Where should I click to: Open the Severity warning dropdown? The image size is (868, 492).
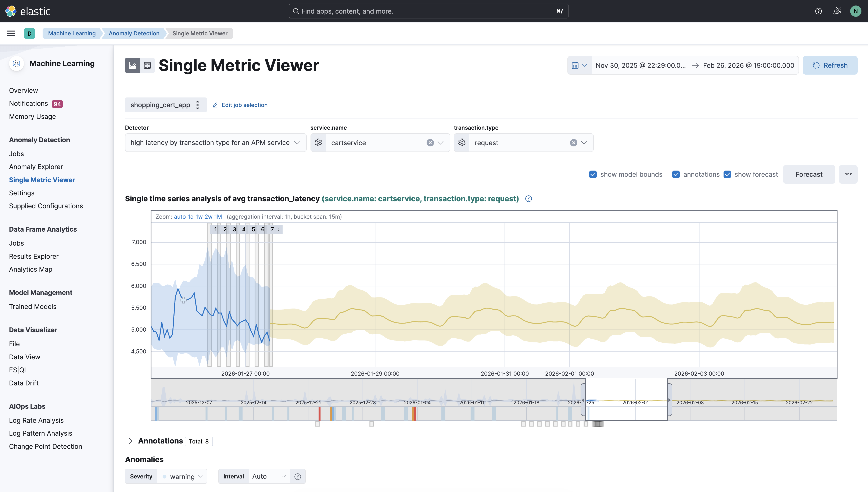coord(182,477)
